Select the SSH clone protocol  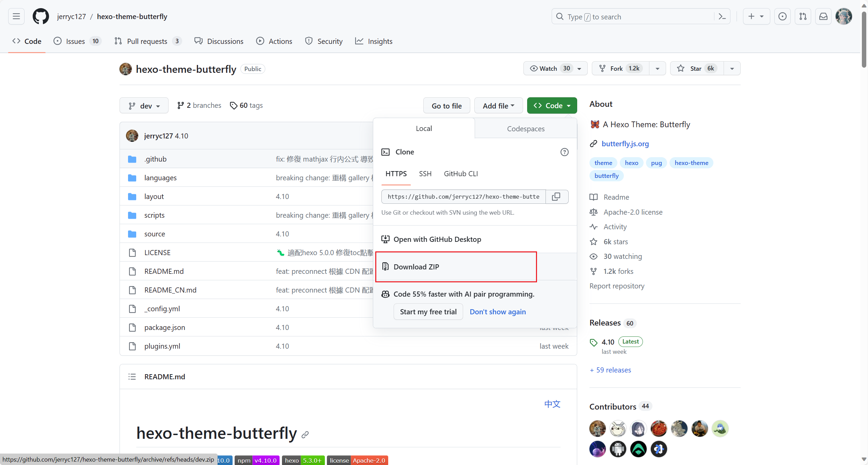425,174
